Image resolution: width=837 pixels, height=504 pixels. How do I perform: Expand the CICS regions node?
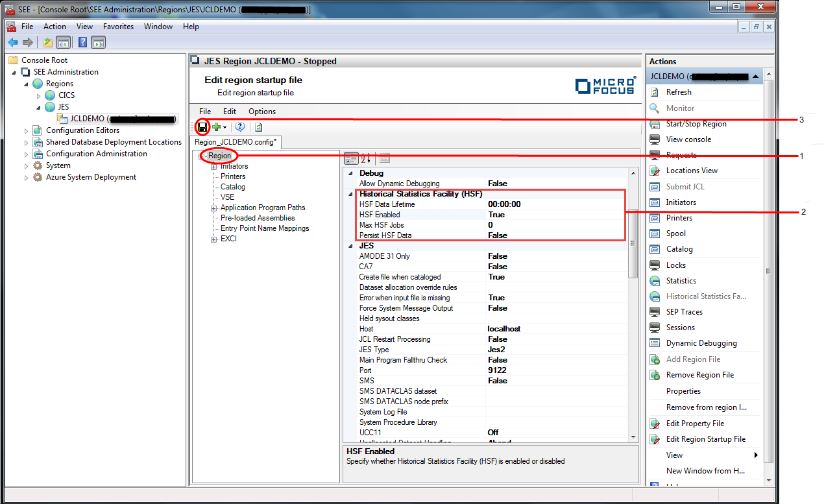[x=39, y=95]
